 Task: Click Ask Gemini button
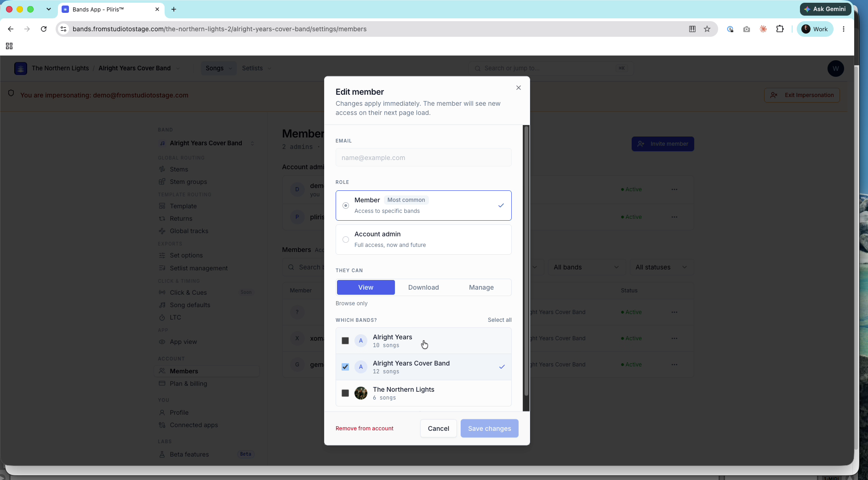point(826,9)
